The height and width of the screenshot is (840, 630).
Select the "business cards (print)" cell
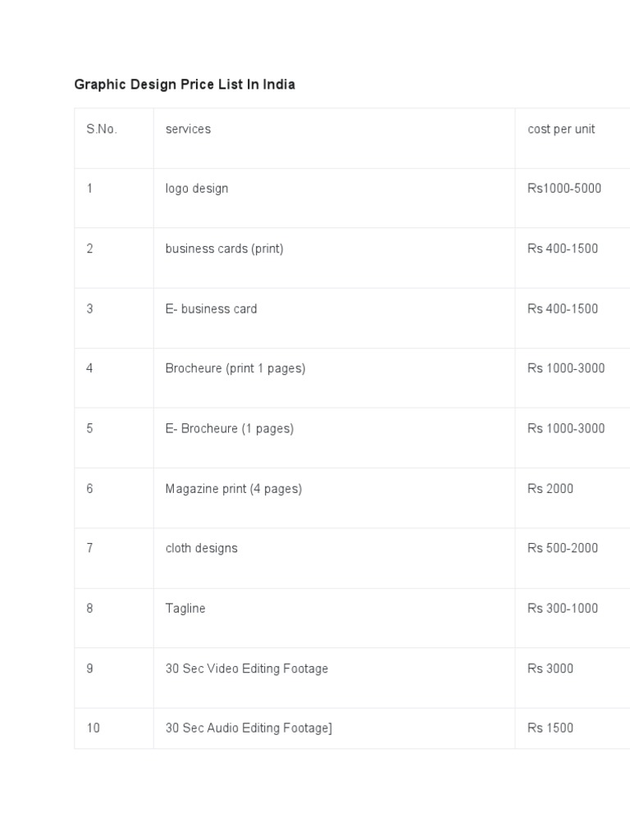224,249
